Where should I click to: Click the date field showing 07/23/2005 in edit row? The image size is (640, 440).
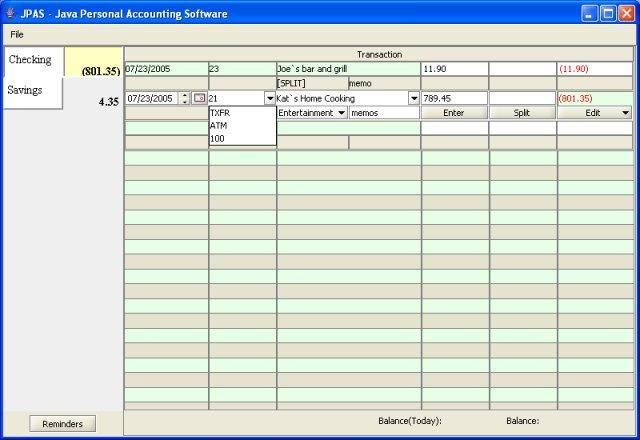click(152, 98)
